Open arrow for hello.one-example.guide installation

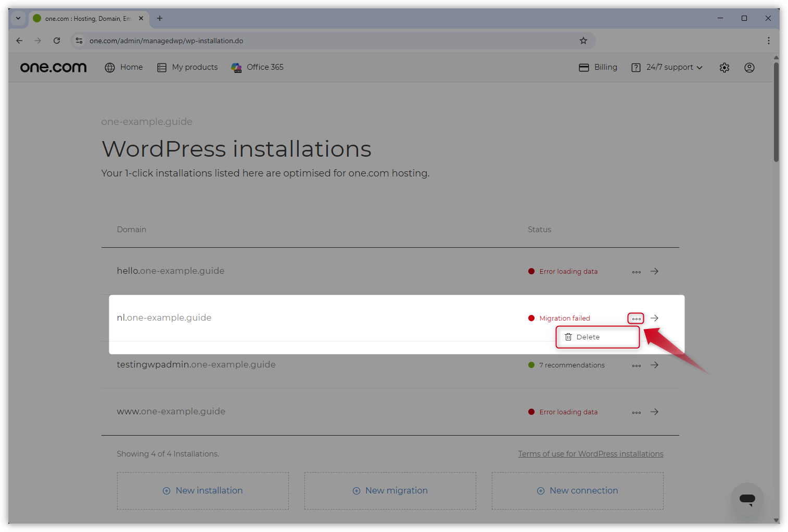point(655,271)
